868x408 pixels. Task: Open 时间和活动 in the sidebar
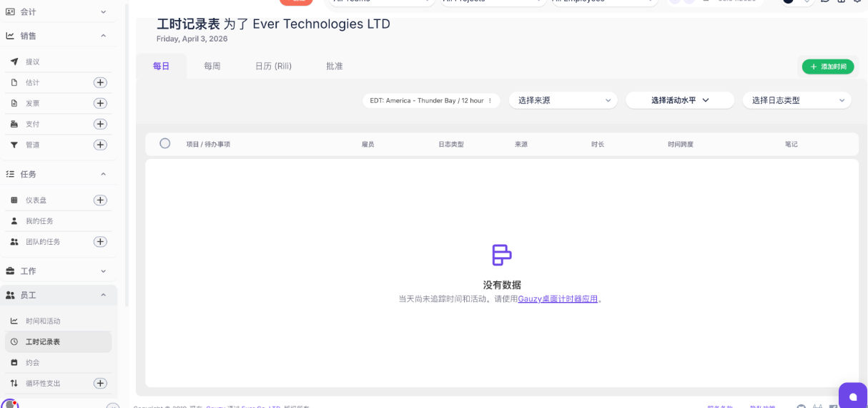click(x=43, y=321)
